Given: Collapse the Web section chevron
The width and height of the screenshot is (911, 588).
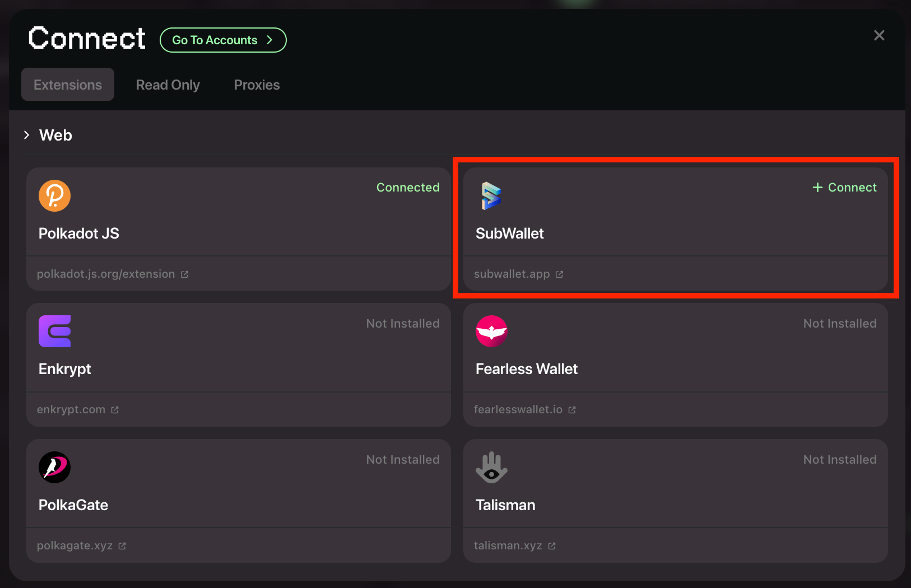Looking at the screenshot, I should coord(26,135).
